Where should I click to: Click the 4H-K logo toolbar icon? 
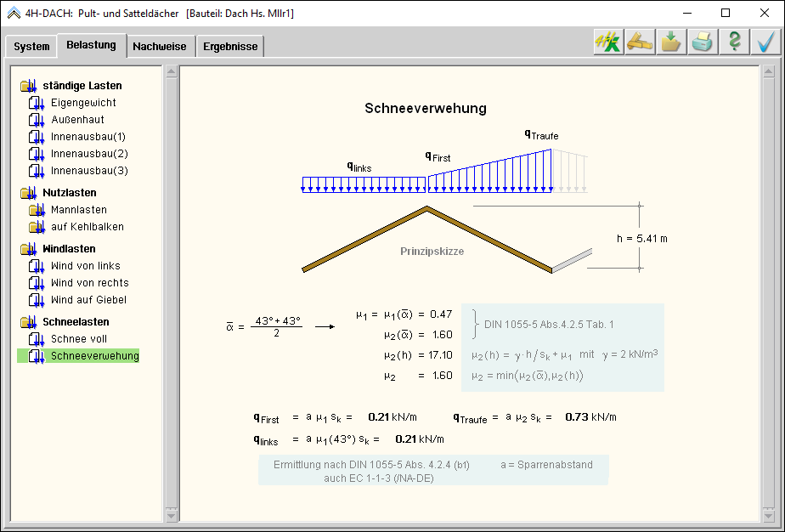[x=607, y=42]
